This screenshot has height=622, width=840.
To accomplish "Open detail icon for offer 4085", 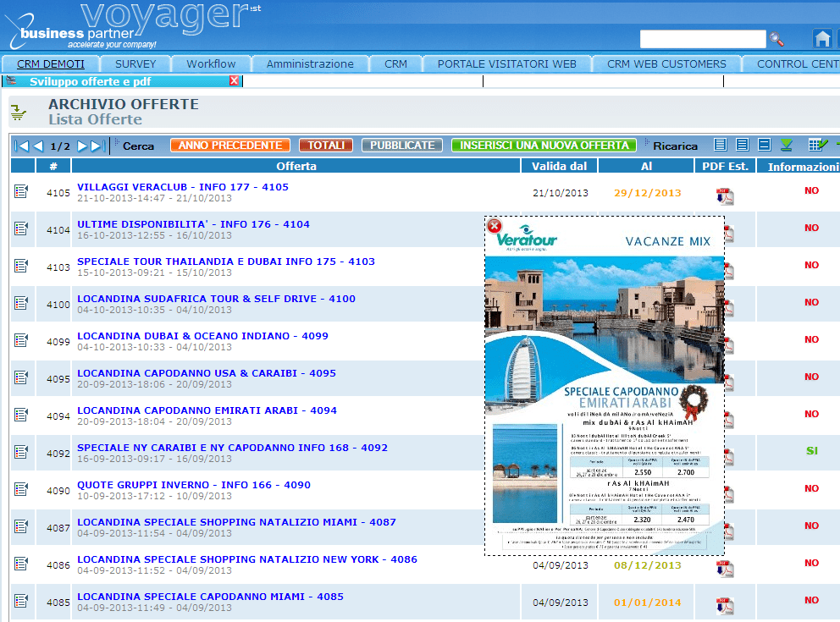I will [x=21, y=601].
